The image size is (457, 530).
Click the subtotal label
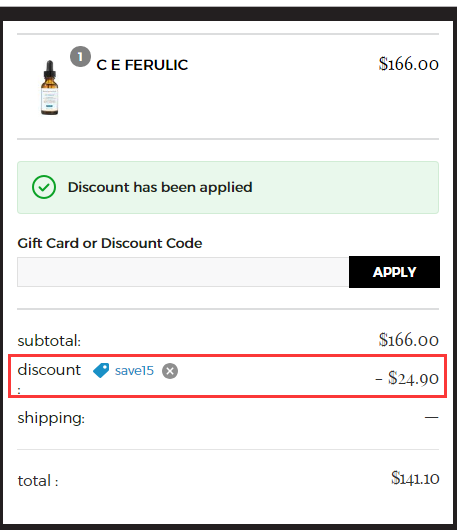pyautogui.click(x=49, y=341)
